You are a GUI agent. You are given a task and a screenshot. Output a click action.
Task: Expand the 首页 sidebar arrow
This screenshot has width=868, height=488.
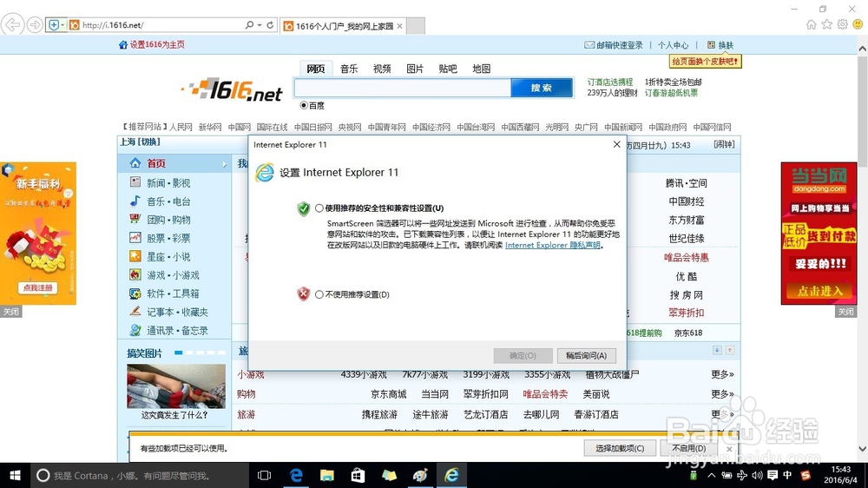click(x=224, y=164)
